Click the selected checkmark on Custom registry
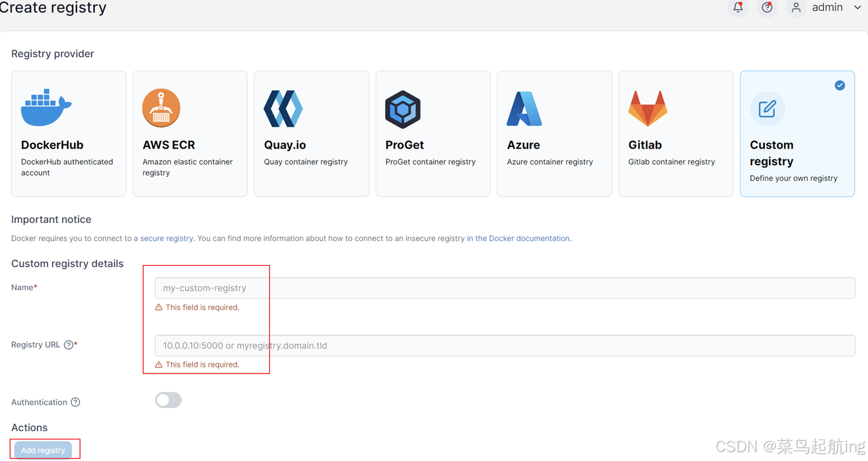The height and width of the screenshot is (461, 868). tap(840, 85)
